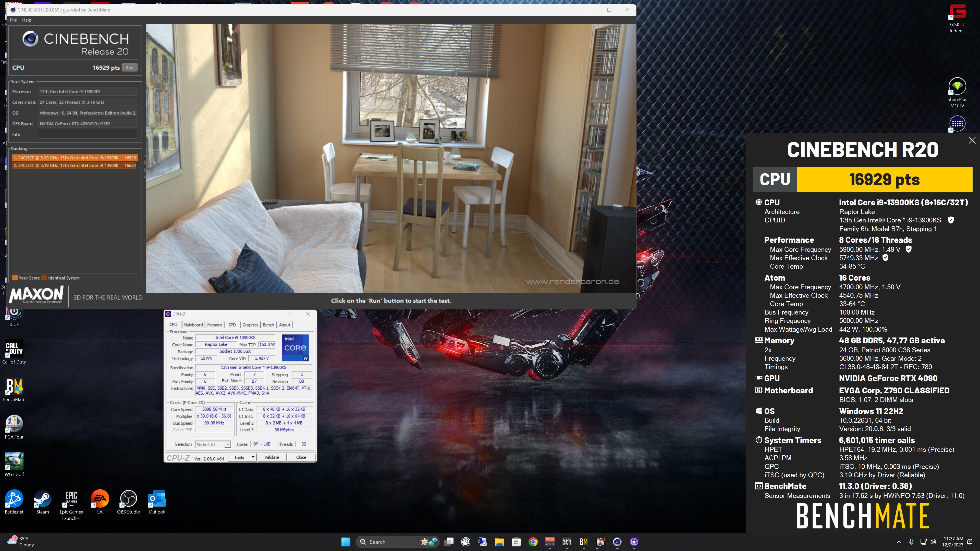The width and height of the screenshot is (980, 551).
Task: Open Task View from the taskbar
Action: (x=449, y=542)
